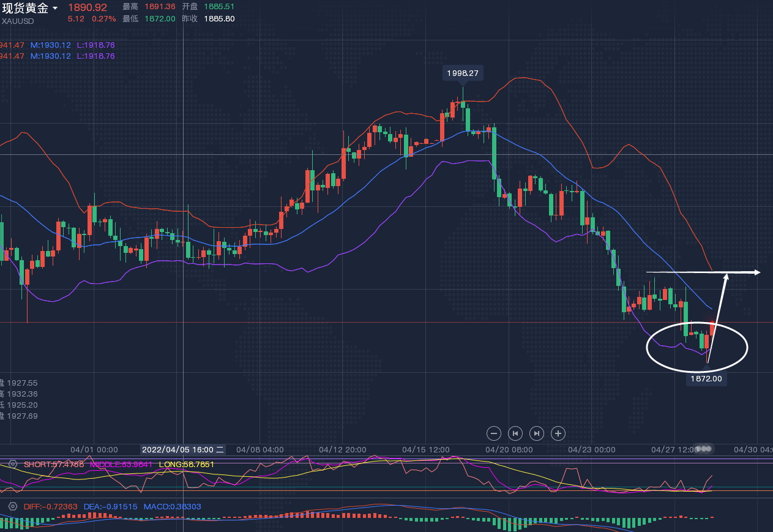The width and height of the screenshot is (773, 532).
Task: Open the 现货黄金 symbol dropdown arrow
Action: pyautogui.click(x=56, y=9)
